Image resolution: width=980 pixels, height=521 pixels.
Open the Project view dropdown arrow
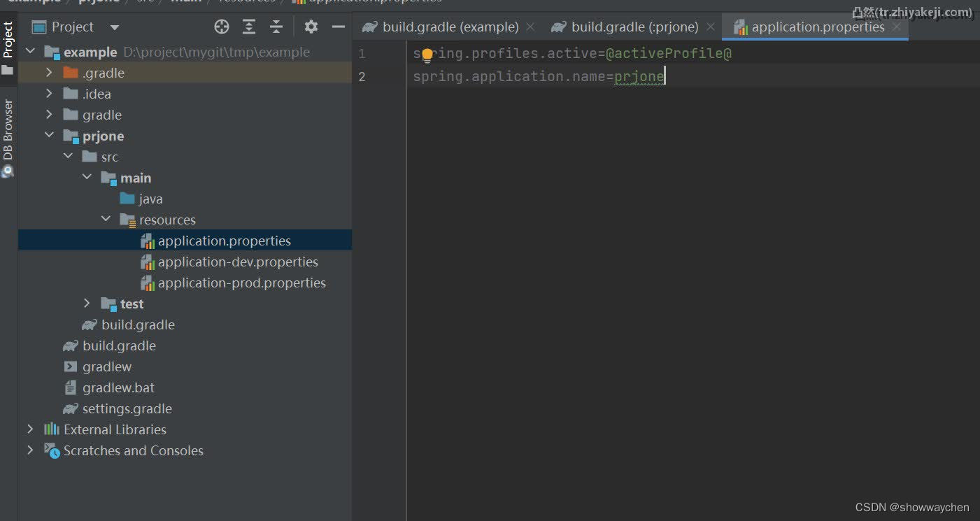click(x=115, y=28)
